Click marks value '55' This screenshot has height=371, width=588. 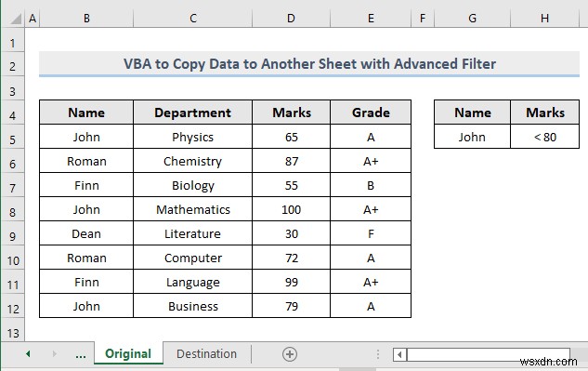[292, 186]
